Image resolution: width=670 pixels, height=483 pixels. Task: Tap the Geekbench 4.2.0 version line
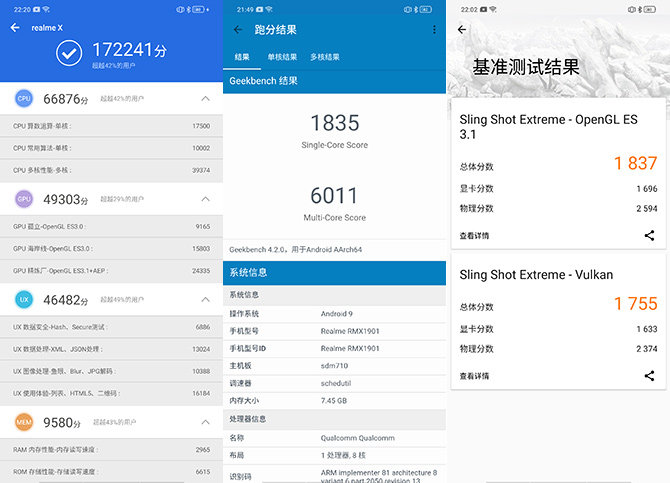296,250
